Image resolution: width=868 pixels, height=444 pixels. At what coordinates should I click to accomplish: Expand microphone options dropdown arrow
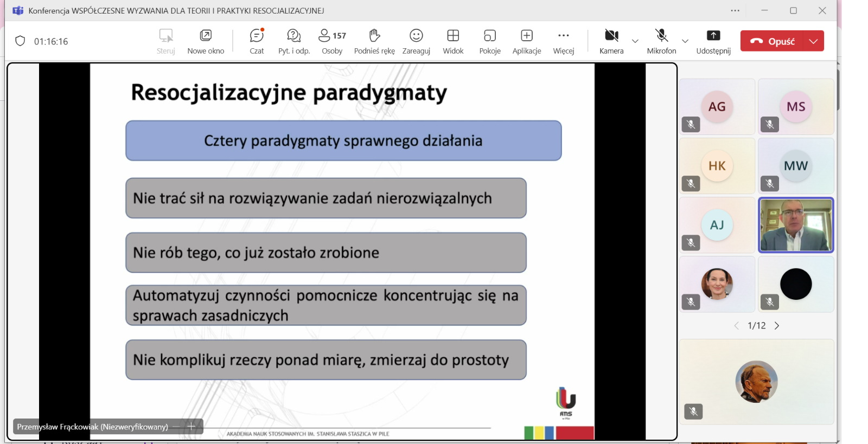coord(685,41)
